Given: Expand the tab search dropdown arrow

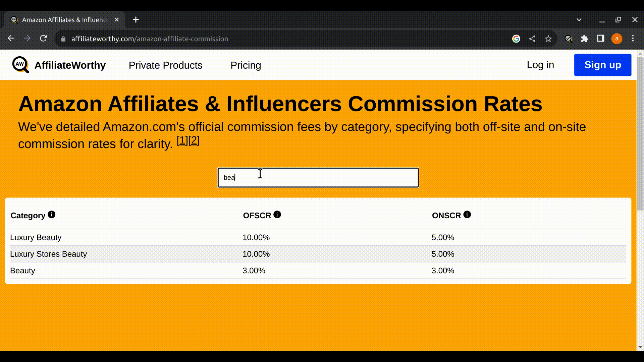Looking at the screenshot, I should tap(579, 20).
